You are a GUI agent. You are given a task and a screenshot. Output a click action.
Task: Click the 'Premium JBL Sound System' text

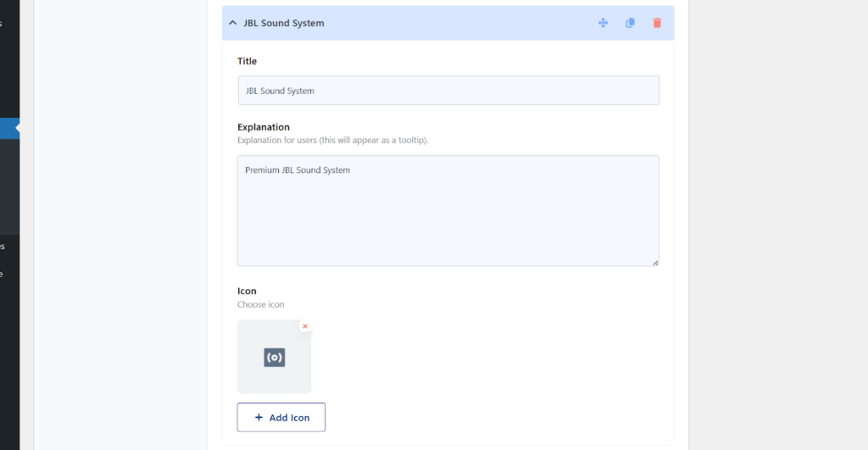tap(298, 170)
